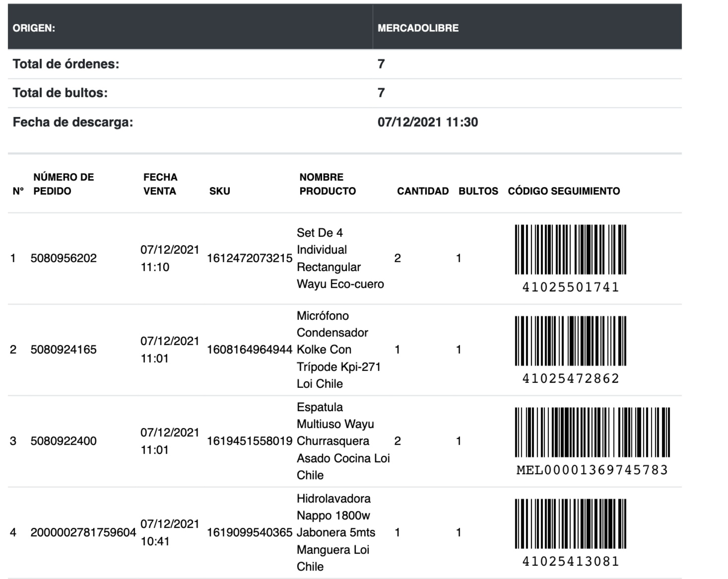Click the MEL00001369745783 barcode image
Screen dimensions: 728x579
pos(592,432)
